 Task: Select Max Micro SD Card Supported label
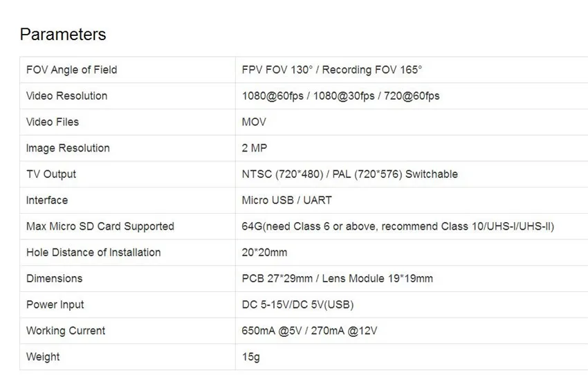coord(100,226)
